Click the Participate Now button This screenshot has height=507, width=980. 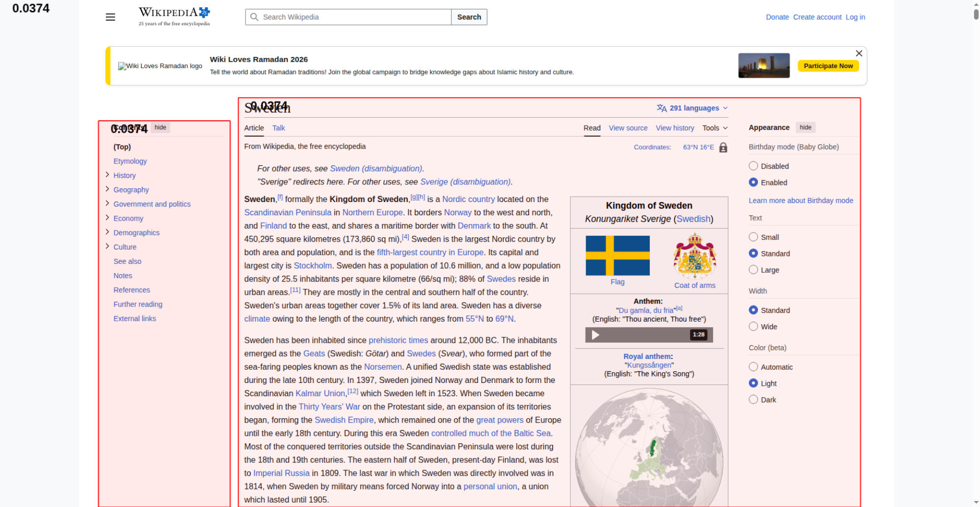point(828,66)
